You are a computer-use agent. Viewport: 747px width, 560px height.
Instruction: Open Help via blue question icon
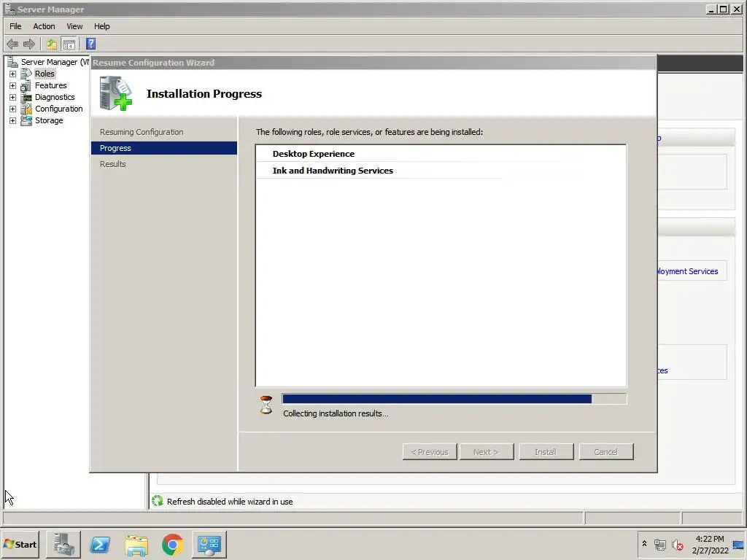pos(90,44)
